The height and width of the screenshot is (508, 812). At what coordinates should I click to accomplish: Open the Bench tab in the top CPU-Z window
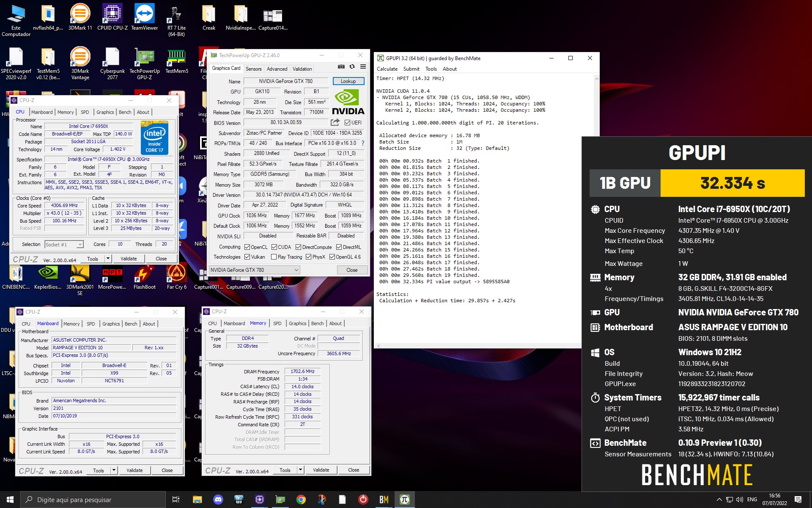[x=125, y=112]
